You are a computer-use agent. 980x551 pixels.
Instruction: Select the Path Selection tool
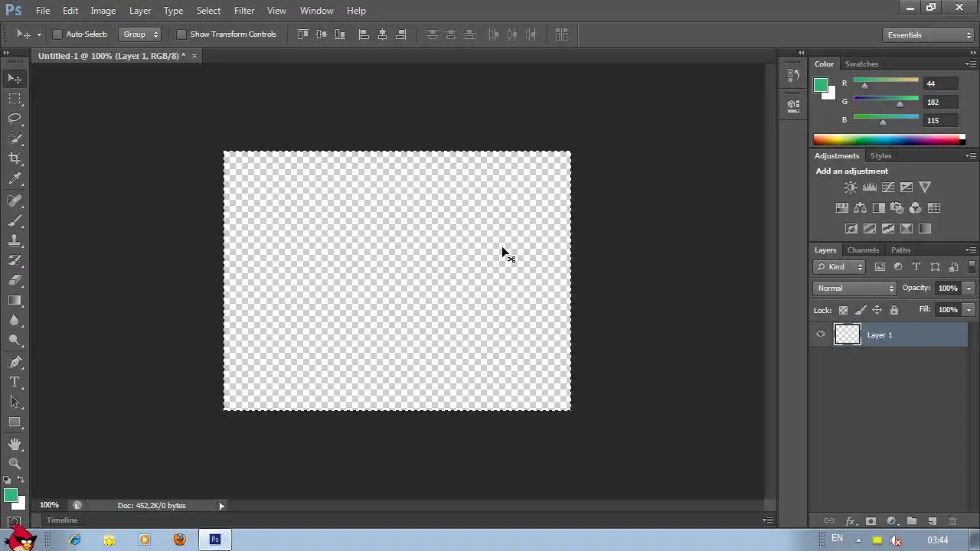tap(15, 402)
